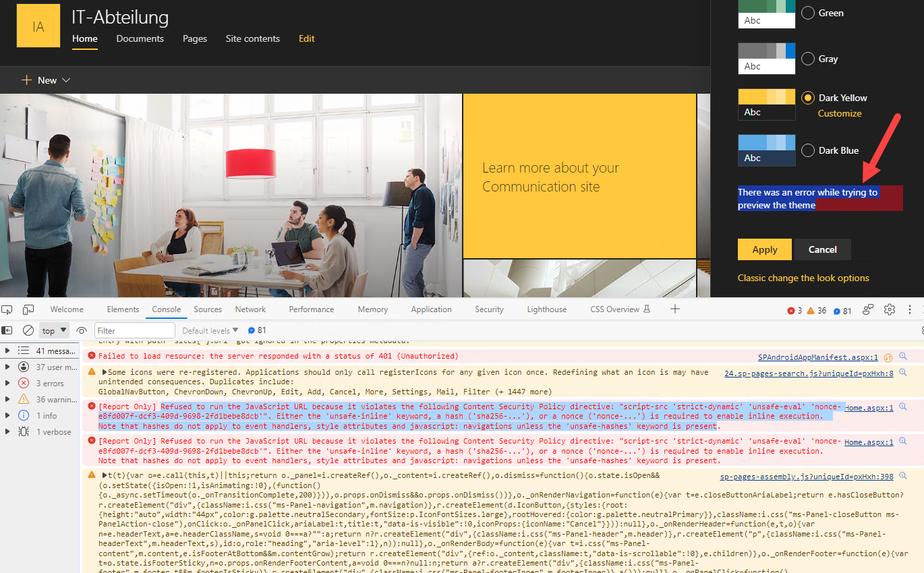
Task: Switch to the Sources tab
Action: (208, 309)
